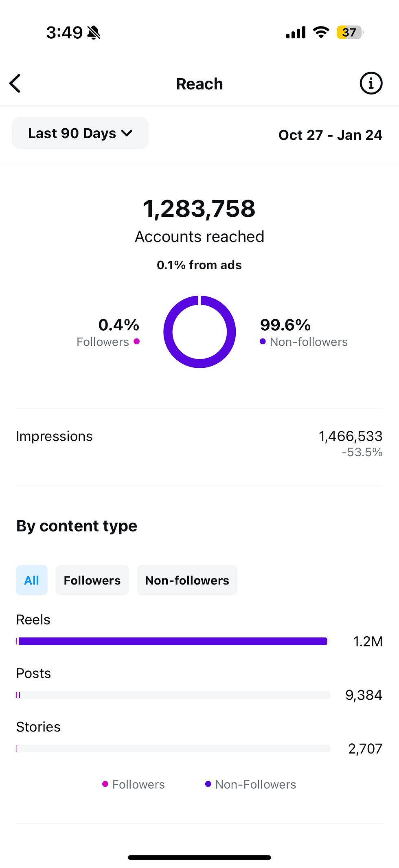Switch to the Non-followers filter tab
The image size is (399, 868).
point(187,580)
